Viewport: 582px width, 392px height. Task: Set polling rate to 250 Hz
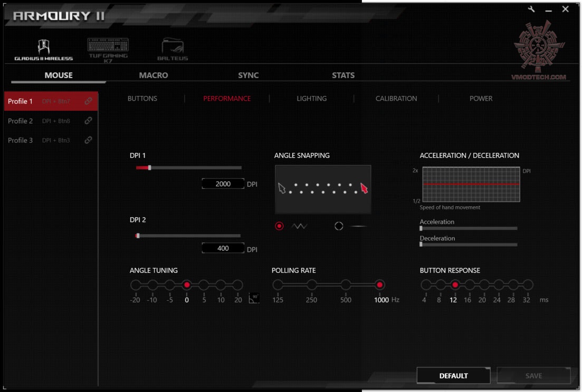(312, 285)
